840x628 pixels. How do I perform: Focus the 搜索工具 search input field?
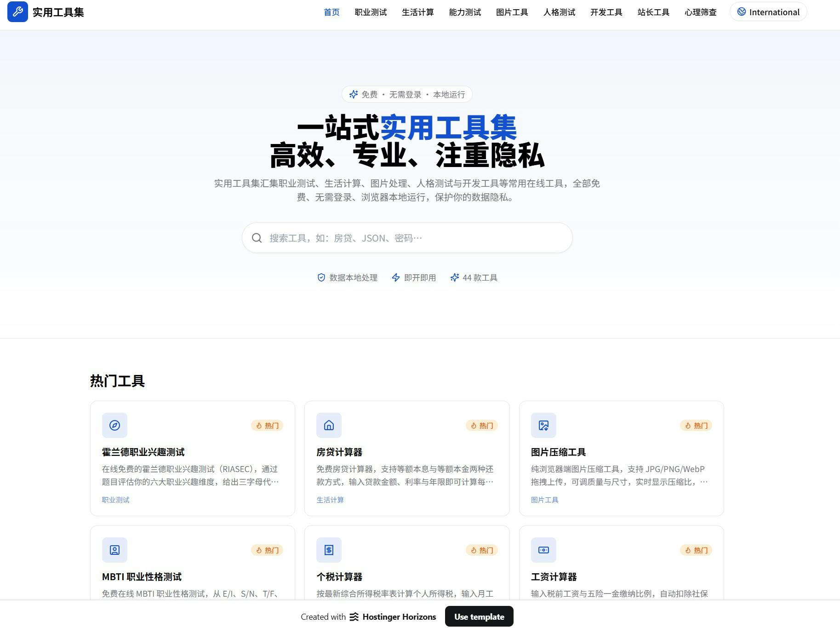(x=407, y=238)
